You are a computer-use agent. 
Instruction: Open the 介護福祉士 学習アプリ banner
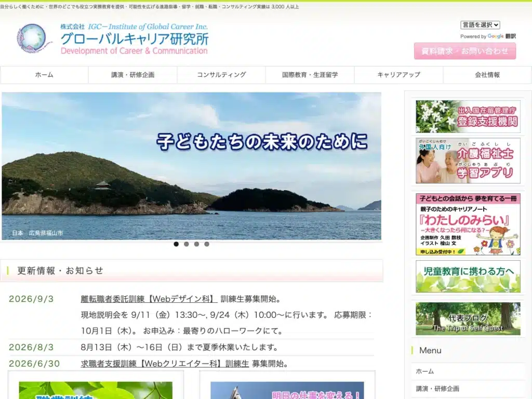pyautogui.click(x=468, y=161)
